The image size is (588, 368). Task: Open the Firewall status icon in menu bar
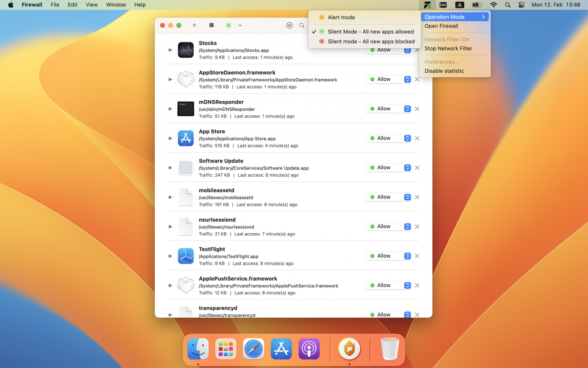427,5
